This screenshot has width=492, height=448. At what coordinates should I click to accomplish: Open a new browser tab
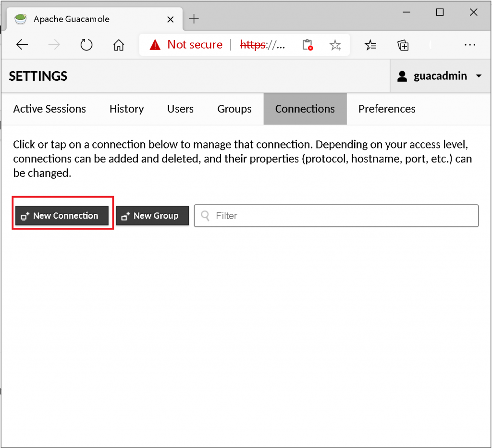point(194,19)
